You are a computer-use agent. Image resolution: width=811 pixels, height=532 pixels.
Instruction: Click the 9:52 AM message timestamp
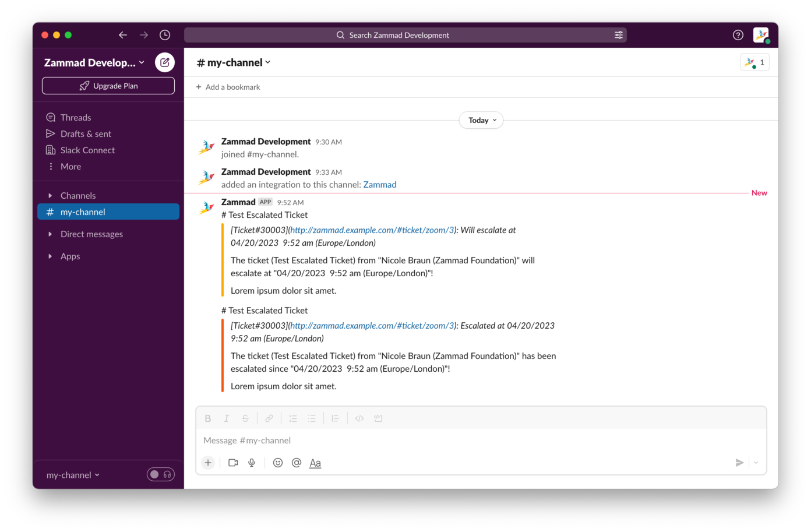290,203
